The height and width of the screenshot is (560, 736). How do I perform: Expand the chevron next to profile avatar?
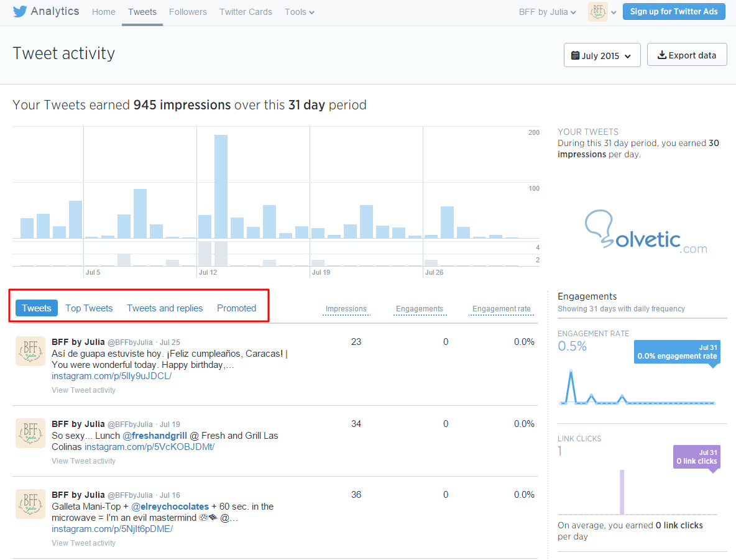(x=614, y=12)
